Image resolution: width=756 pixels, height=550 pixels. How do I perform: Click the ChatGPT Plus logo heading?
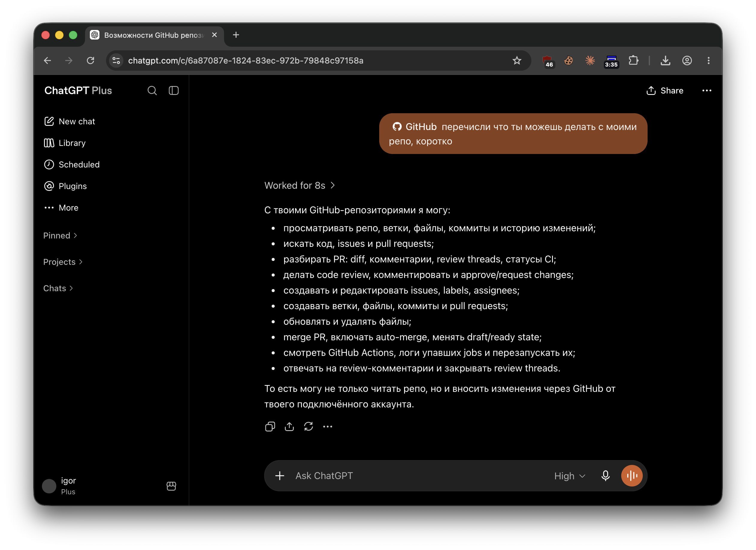[x=78, y=91]
